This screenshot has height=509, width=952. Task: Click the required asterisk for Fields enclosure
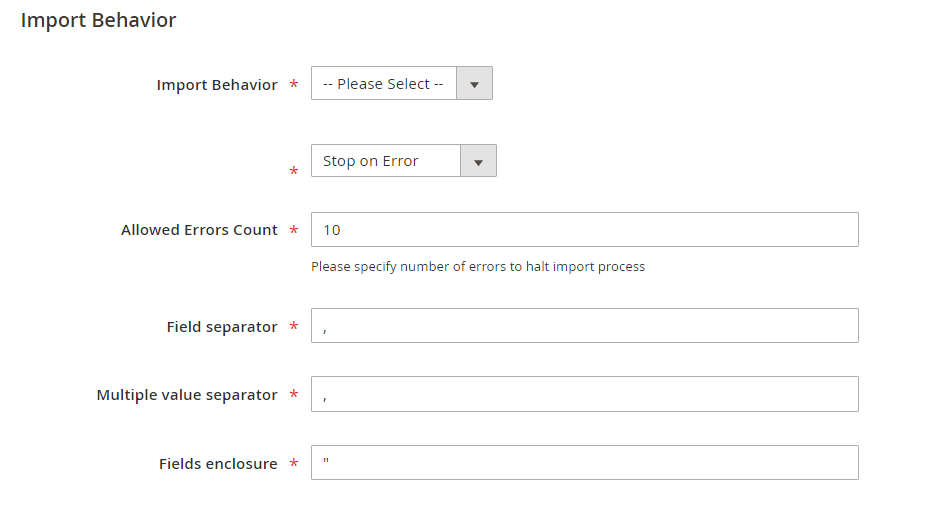(x=294, y=463)
